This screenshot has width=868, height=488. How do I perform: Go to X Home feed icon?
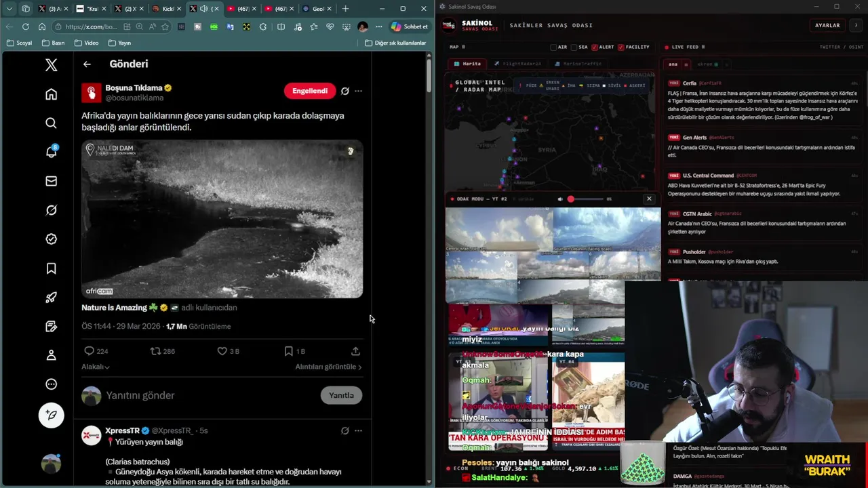(x=51, y=94)
